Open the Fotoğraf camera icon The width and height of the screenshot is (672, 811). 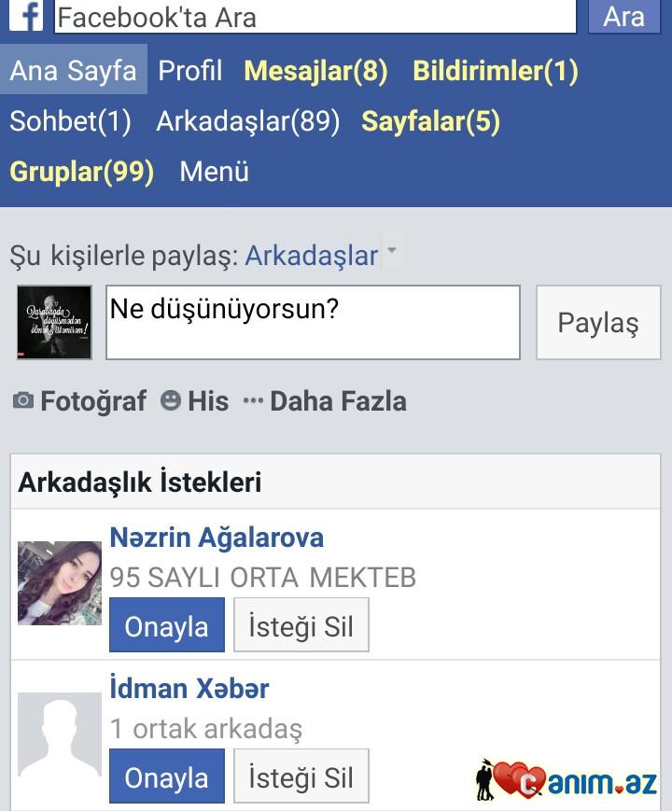[x=22, y=400]
